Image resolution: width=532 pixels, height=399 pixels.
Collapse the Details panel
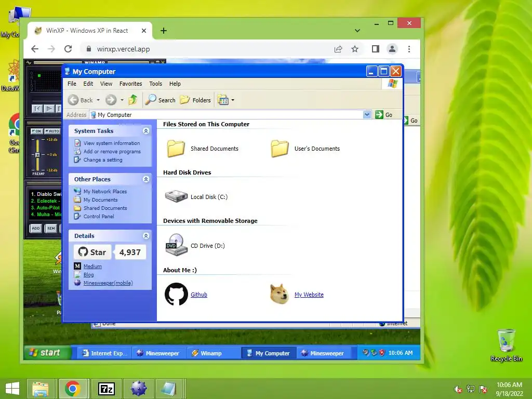click(x=146, y=236)
